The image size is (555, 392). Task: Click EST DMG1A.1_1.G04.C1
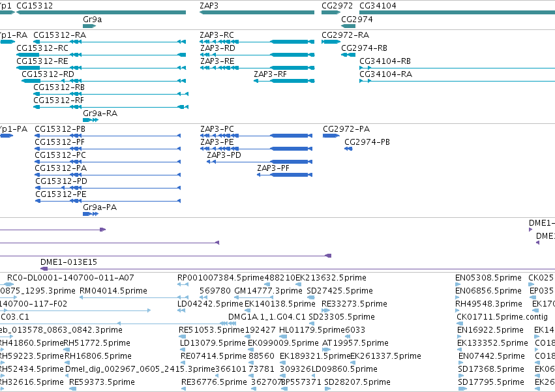click(x=267, y=317)
